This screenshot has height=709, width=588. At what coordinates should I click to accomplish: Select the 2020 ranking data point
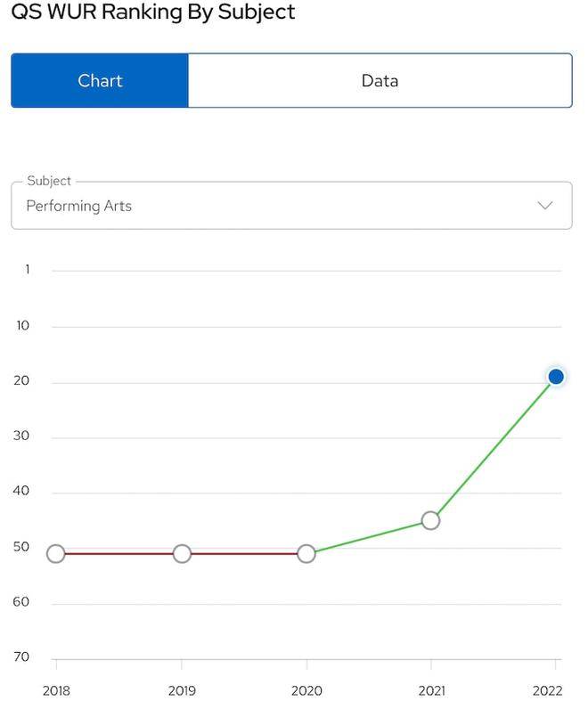(x=306, y=553)
